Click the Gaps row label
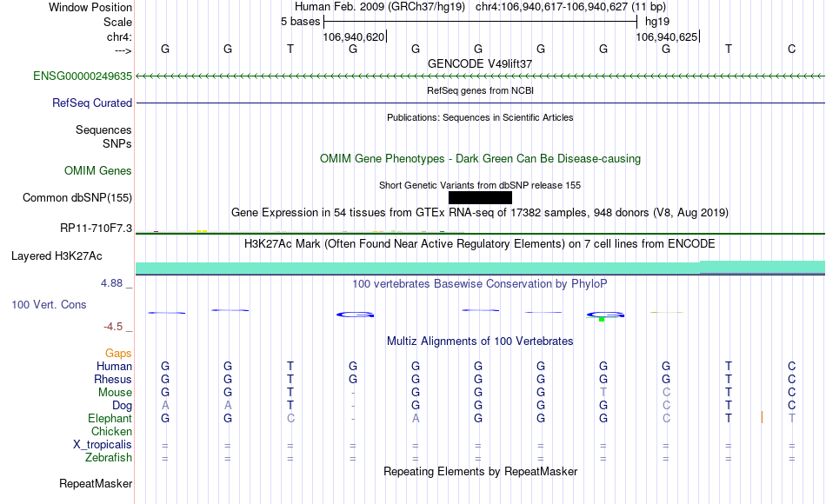826x504 pixels. click(118, 353)
